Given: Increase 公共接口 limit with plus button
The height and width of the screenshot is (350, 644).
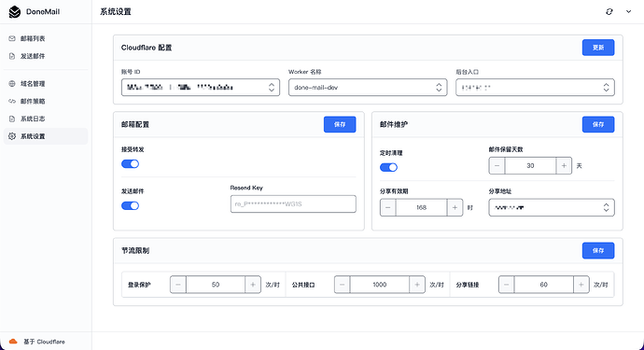Looking at the screenshot, I should click(x=417, y=285).
